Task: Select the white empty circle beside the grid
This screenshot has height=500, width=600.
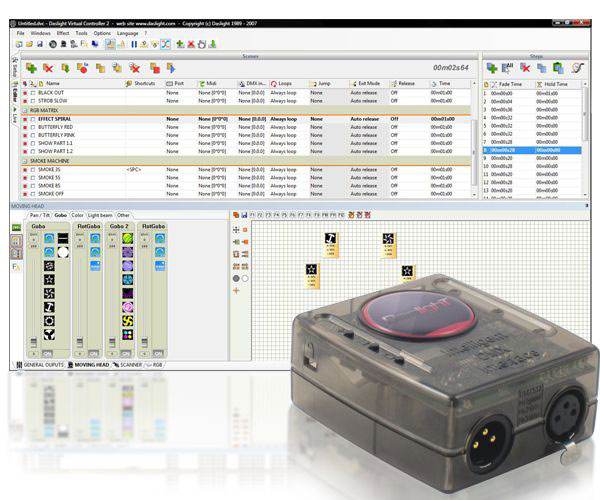Action: point(245,279)
